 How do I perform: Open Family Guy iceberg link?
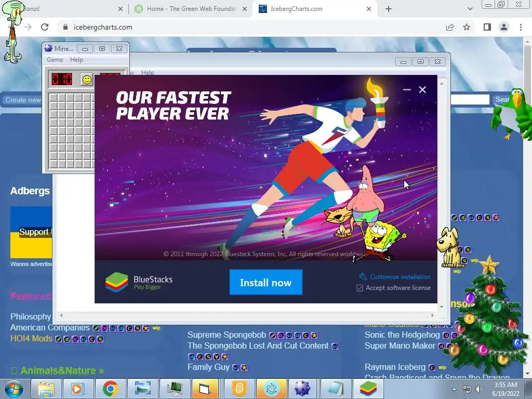pyautogui.click(x=209, y=367)
